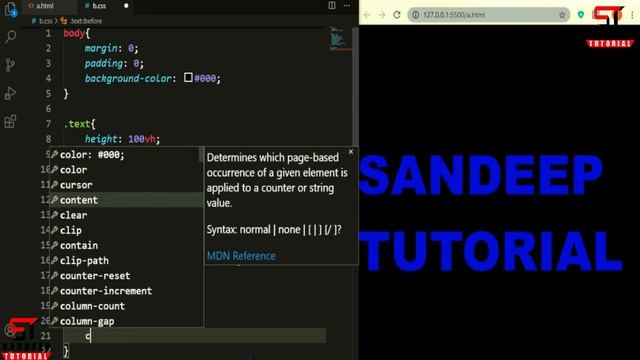Viewport: 640px width, 360px height.
Task: Select the 'clip-path' suggestion
Action: 126,260
